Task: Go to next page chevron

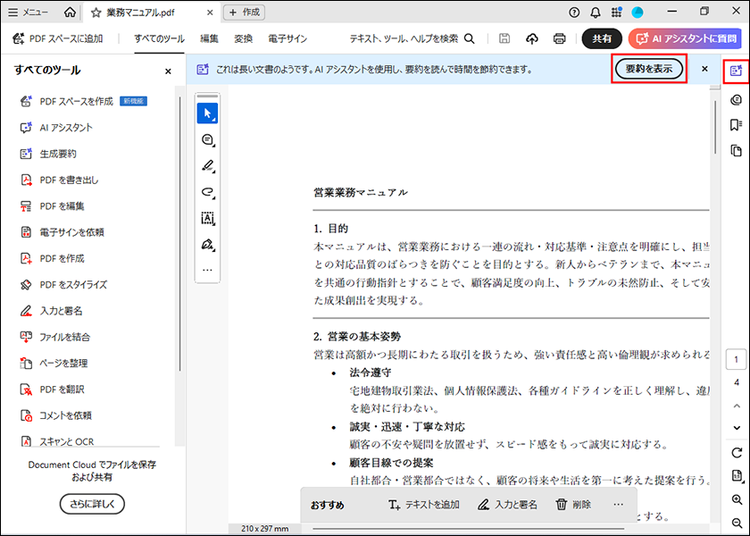Action: pos(736,428)
